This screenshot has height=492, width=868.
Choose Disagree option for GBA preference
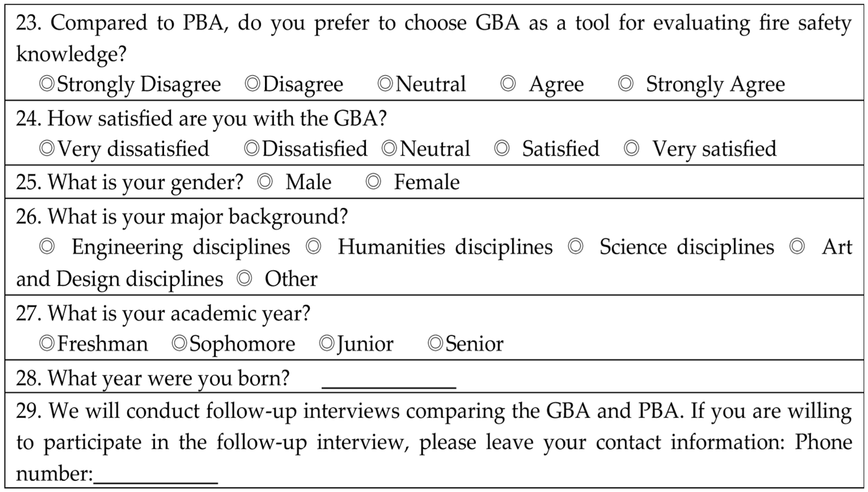coord(252,84)
